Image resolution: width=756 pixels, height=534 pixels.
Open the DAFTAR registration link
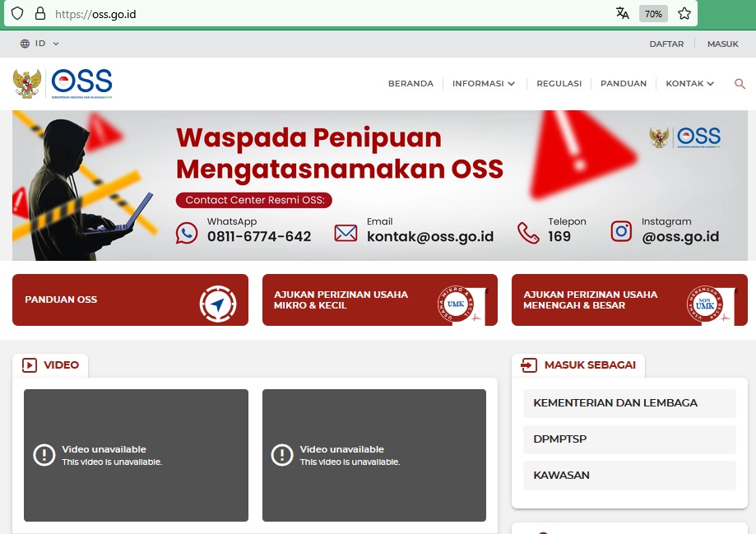pyautogui.click(x=666, y=44)
